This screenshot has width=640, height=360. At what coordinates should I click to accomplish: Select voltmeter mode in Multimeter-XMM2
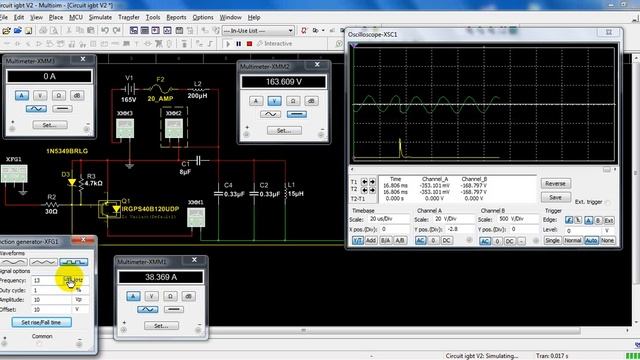[274, 101]
